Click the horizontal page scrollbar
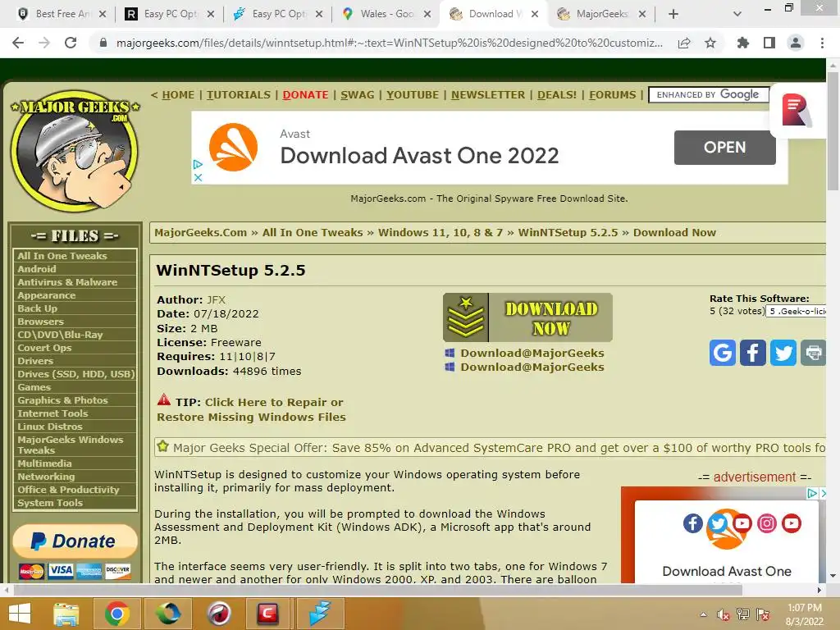 (x=377, y=591)
